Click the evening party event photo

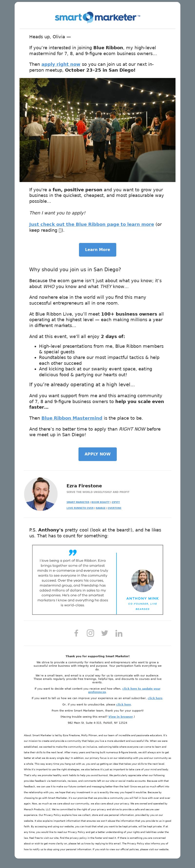pos(97,130)
